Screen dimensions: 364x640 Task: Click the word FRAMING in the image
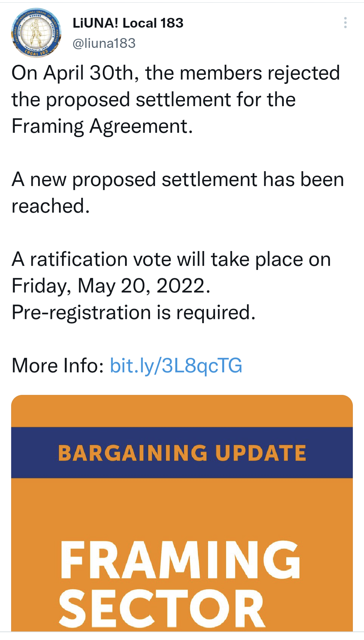pos(180,560)
